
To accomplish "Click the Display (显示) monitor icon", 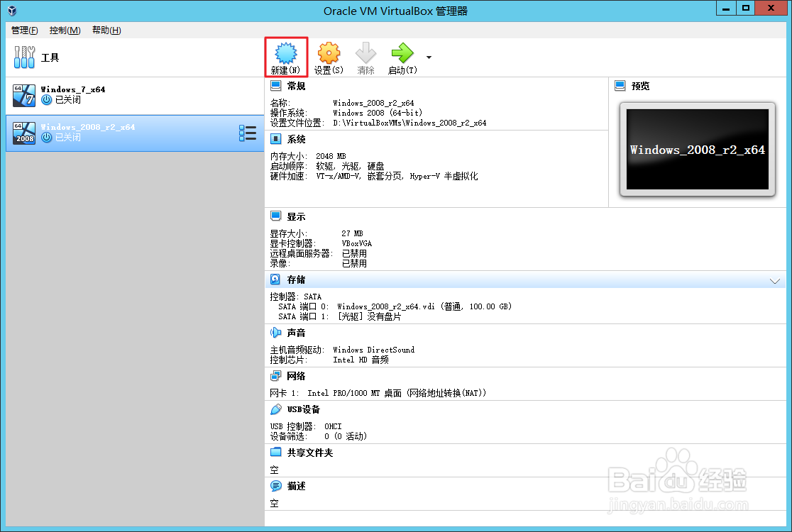I will tap(276, 216).
